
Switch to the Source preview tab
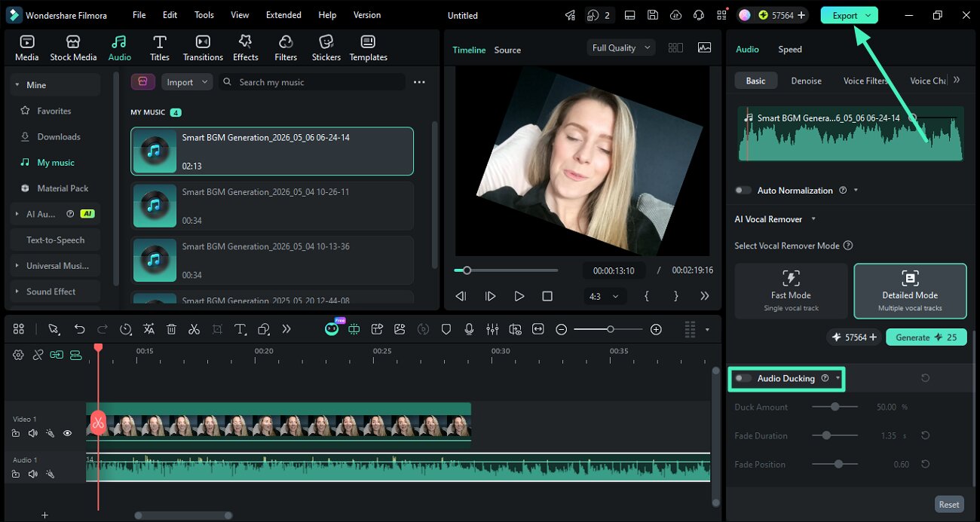point(507,50)
